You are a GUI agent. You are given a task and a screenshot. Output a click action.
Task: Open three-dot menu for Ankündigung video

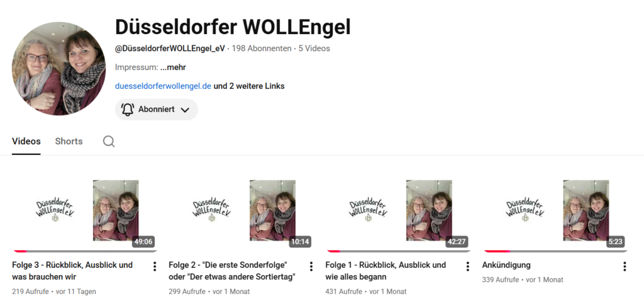(625, 266)
